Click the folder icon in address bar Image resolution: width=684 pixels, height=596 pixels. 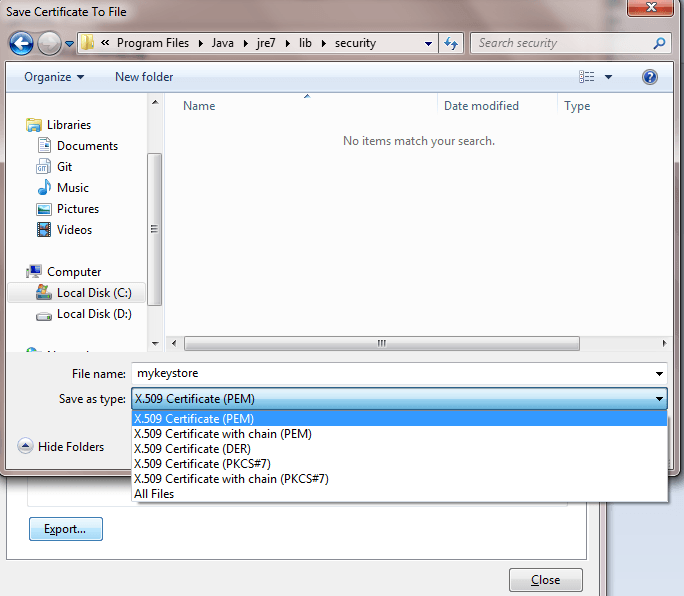click(88, 43)
